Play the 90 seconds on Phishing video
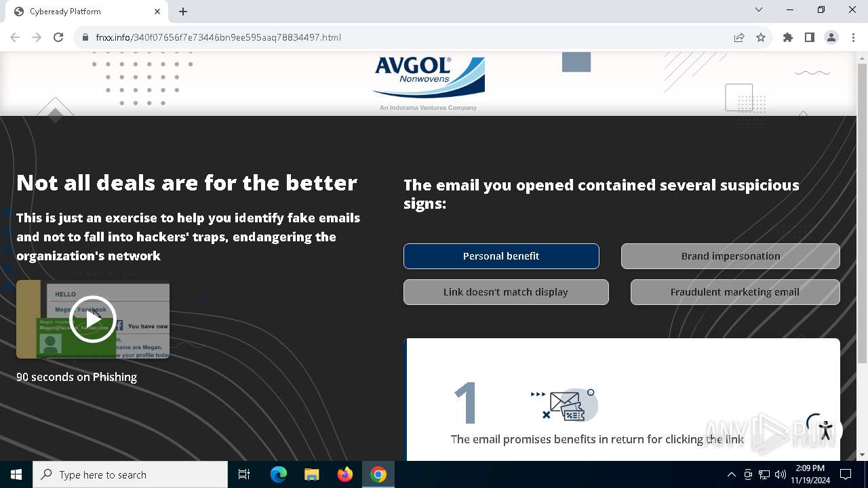The width and height of the screenshot is (868, 488). (93, 319)
